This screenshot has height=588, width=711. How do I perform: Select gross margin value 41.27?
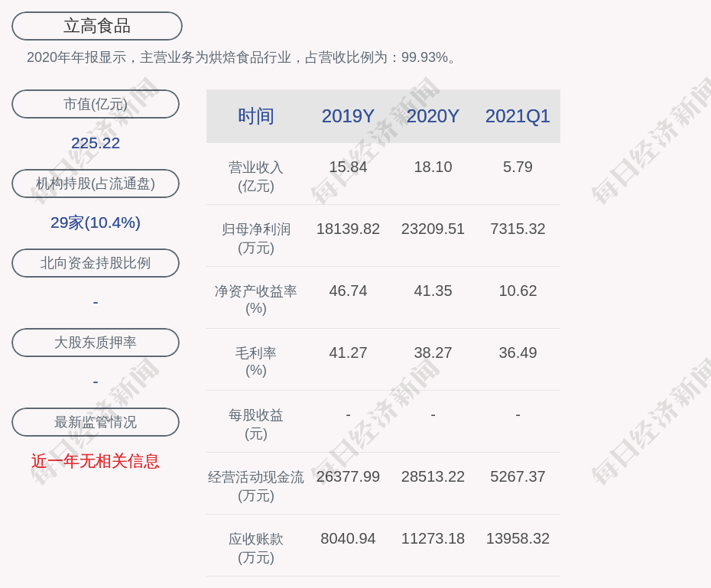(348, 352)
